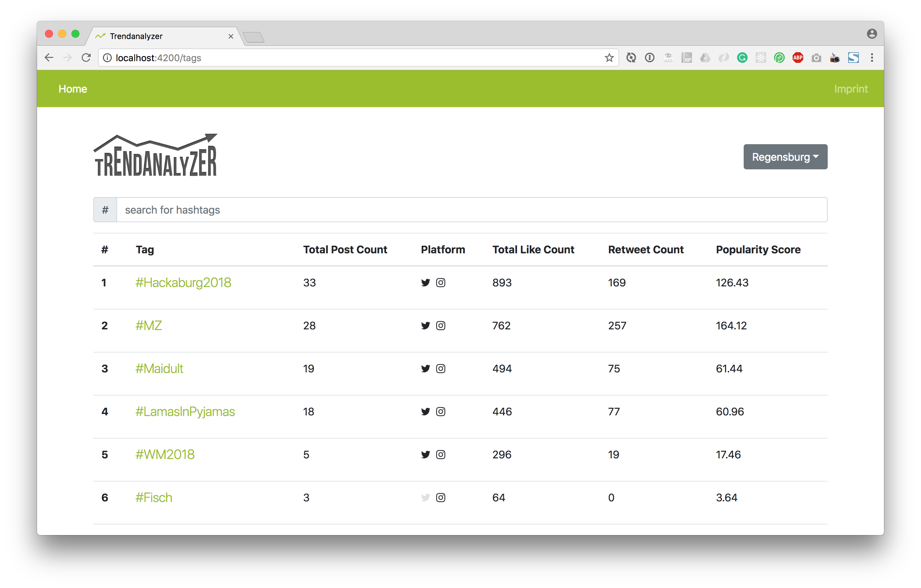Open the Adblock Plus extension
921x588 pixels.
coord(798,58)
